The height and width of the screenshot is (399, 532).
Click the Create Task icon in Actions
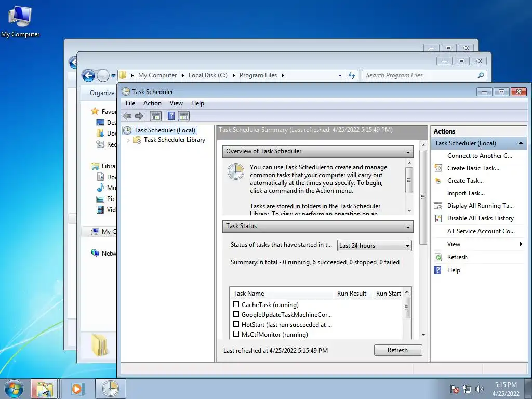tap(438, 181)
